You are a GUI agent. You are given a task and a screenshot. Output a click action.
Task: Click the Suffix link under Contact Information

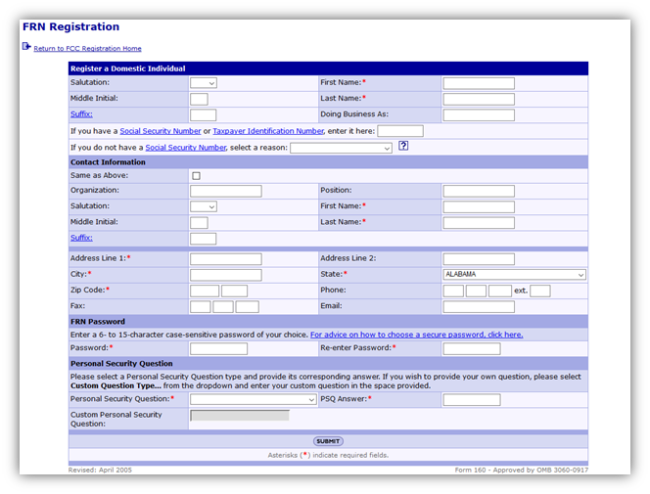tap(80, 238)
